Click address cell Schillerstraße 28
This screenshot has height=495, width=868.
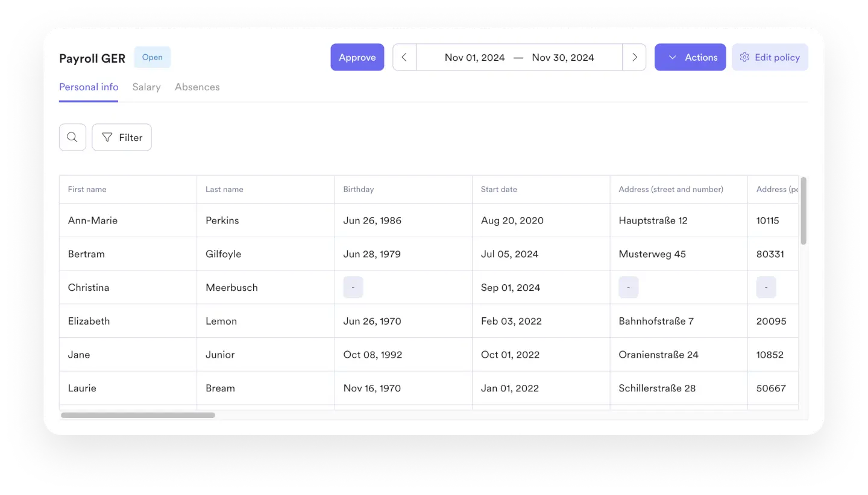[x=679, y=388]
